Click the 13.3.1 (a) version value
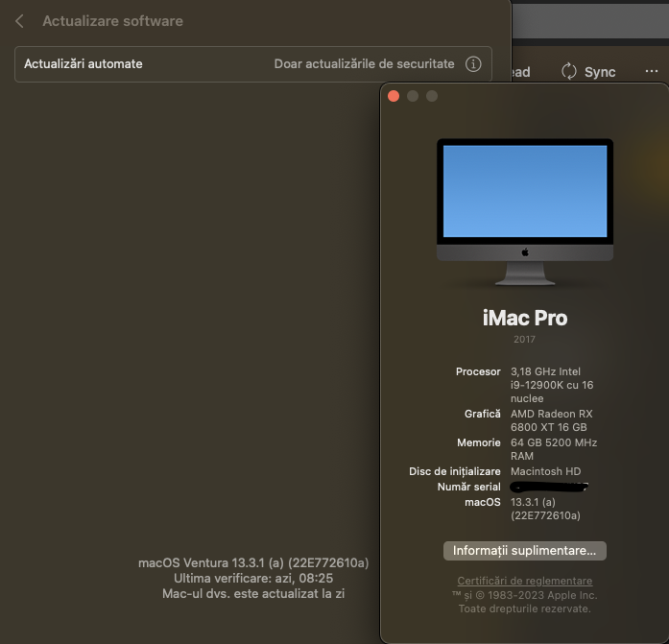 tap(545, 509)
